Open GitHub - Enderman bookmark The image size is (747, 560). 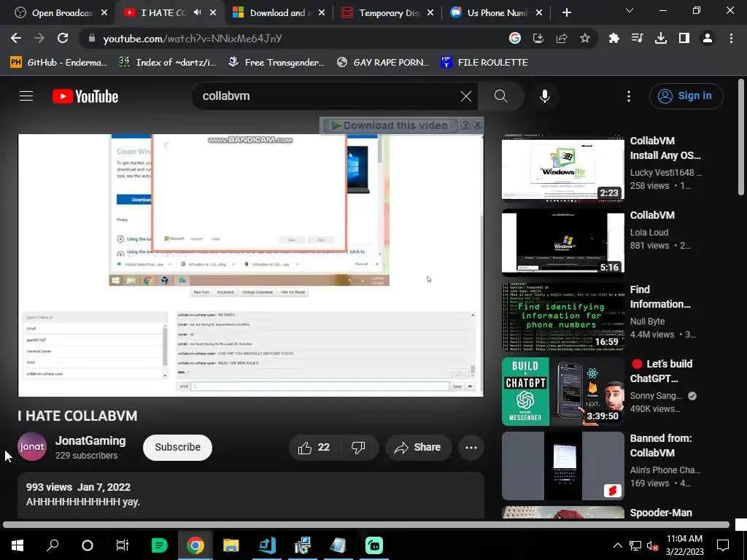[58, 63]
